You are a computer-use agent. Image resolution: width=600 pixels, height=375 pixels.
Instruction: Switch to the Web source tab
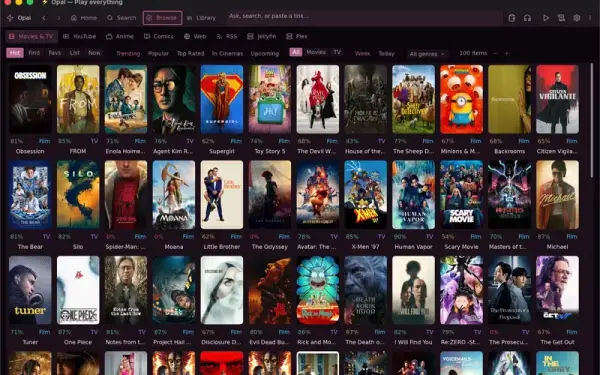pos(195,36)
